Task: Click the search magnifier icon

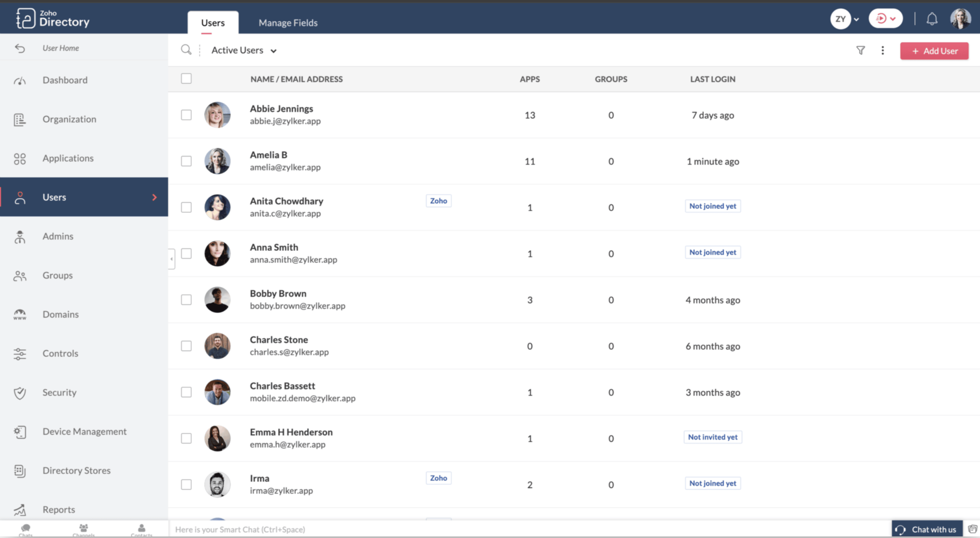Action: [x=186, y=50]
